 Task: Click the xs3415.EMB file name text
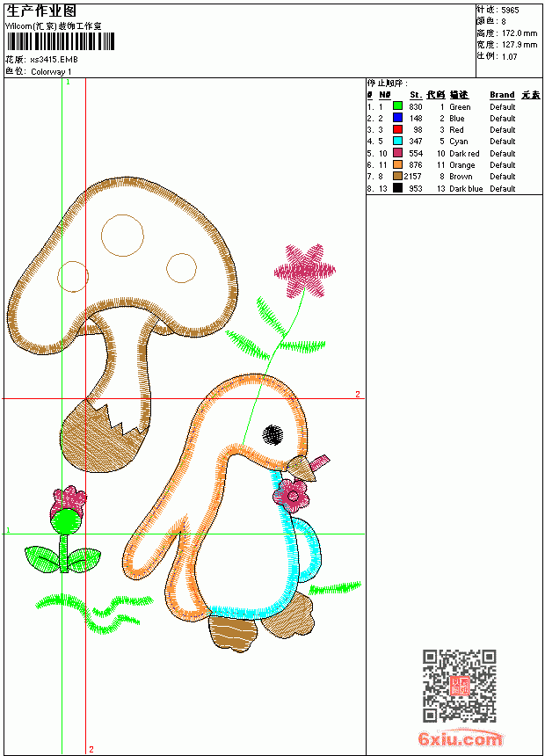point(54,60)
